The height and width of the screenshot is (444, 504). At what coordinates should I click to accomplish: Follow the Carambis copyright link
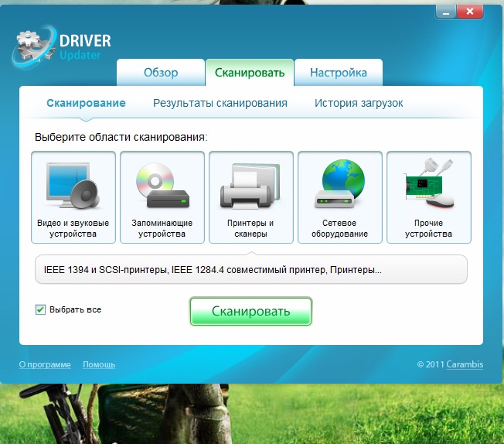[465, 364]
